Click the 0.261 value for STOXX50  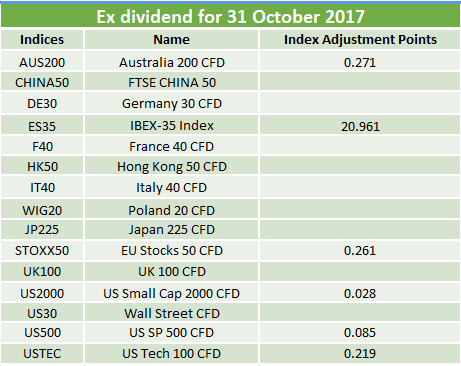pos(360,250)
